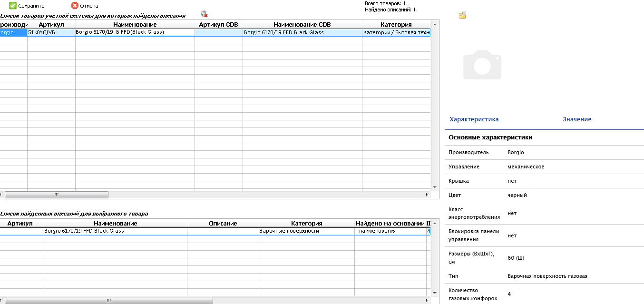
Task: Click the Категория header in top table
Action: [396, 25]
